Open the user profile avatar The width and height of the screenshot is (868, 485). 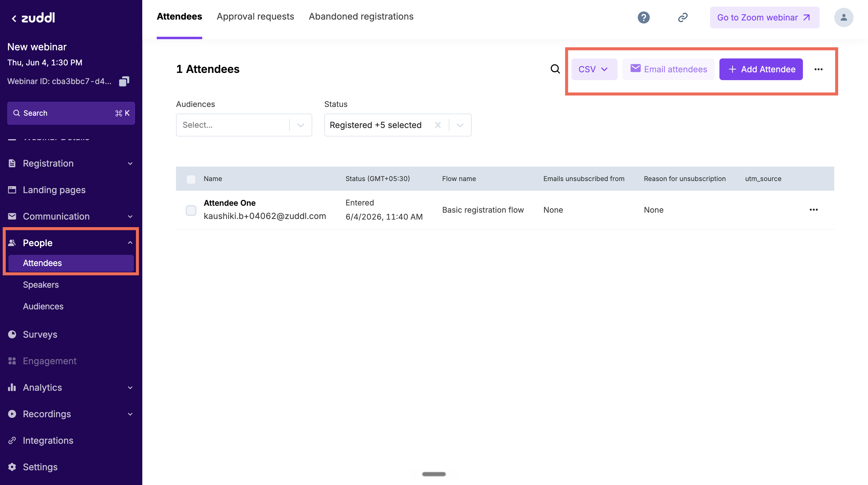[843, 17]
